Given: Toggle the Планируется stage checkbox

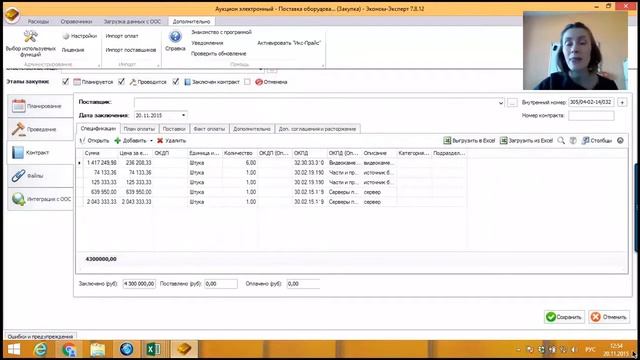Looking at the screenshot, I should tap(65, 82).
